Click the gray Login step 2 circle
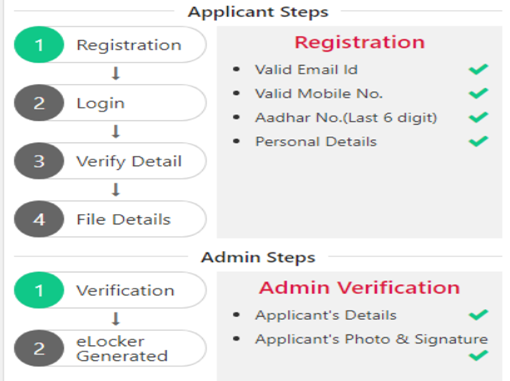This screenshot has height=381, width=510. pos(39,103)
